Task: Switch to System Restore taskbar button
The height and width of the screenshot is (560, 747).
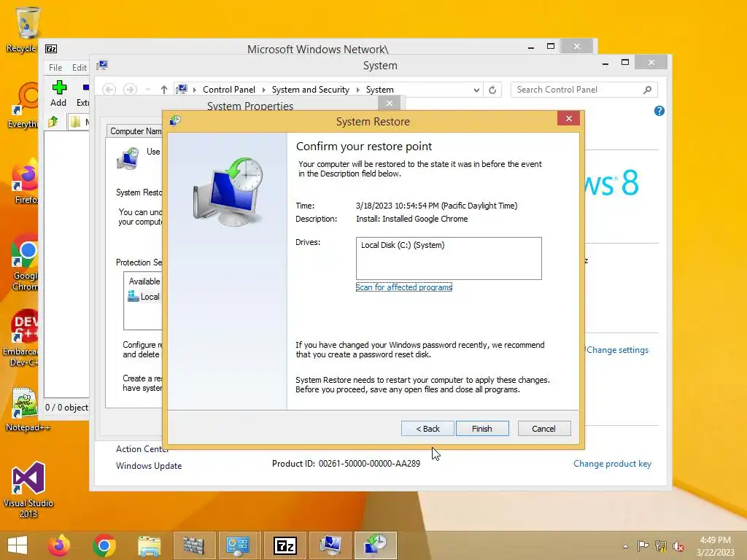Action: pyautogui.click(x=376, y=545)
